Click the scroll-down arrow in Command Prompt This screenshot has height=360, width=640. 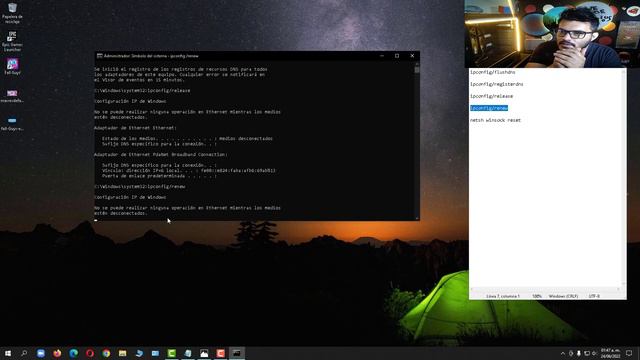[417, 218]
